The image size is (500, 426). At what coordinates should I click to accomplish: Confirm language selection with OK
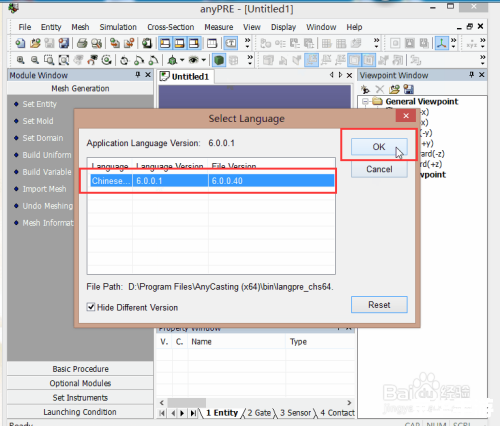coord(379,147)
